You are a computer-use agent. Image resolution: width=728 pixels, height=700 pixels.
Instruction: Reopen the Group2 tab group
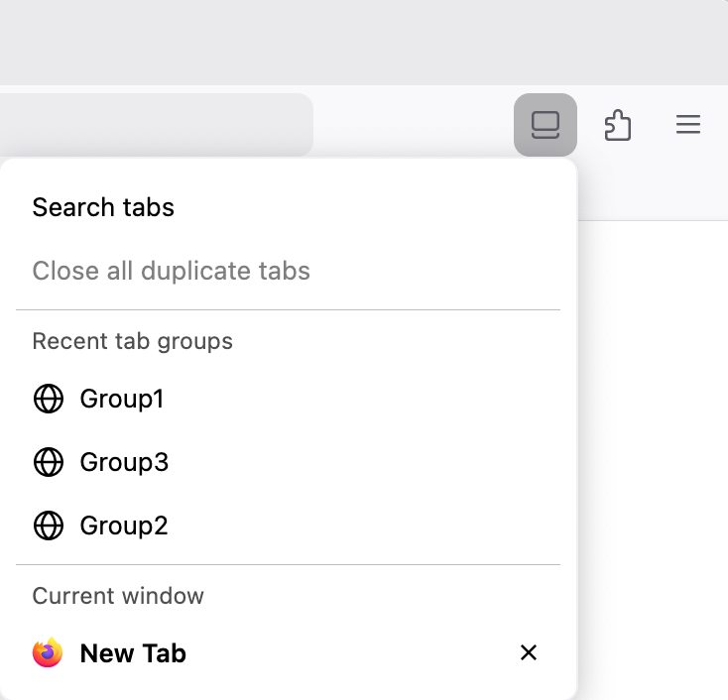124,525
